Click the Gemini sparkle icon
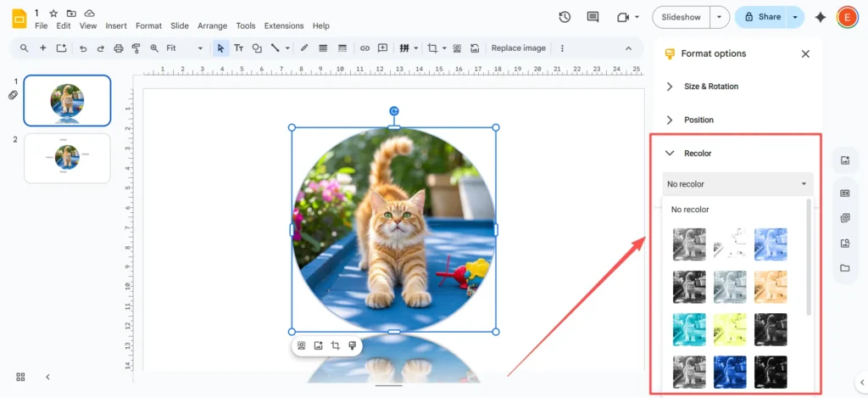868x398 pixels. pyautogui.click(x=821, y=17)
